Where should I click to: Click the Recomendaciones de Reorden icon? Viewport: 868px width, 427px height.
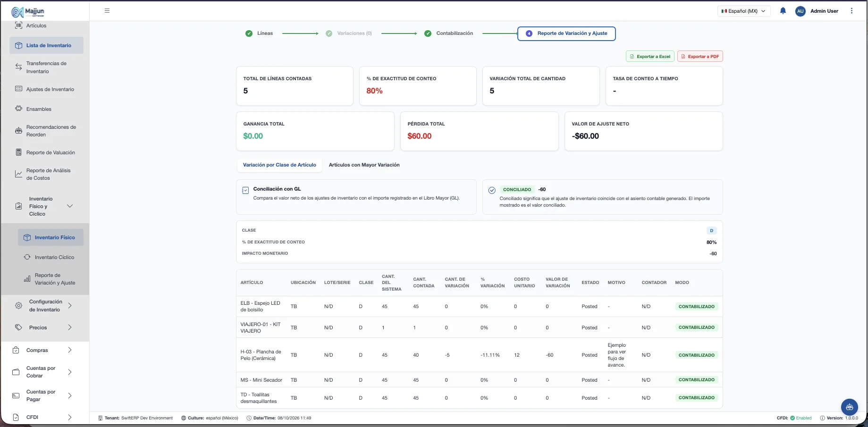click(x=18, y=131)
